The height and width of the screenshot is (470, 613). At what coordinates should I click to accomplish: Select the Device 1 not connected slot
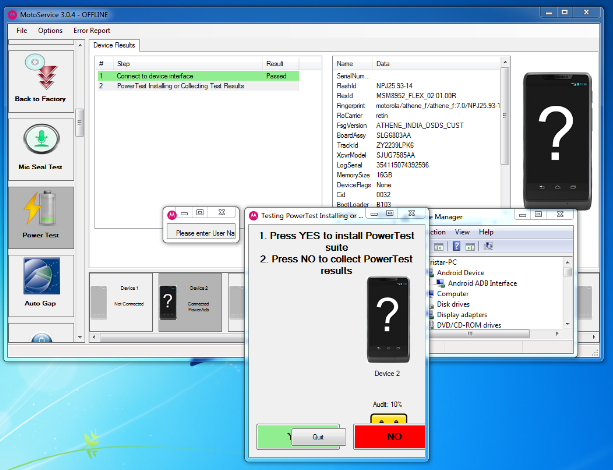coord(121,302)
